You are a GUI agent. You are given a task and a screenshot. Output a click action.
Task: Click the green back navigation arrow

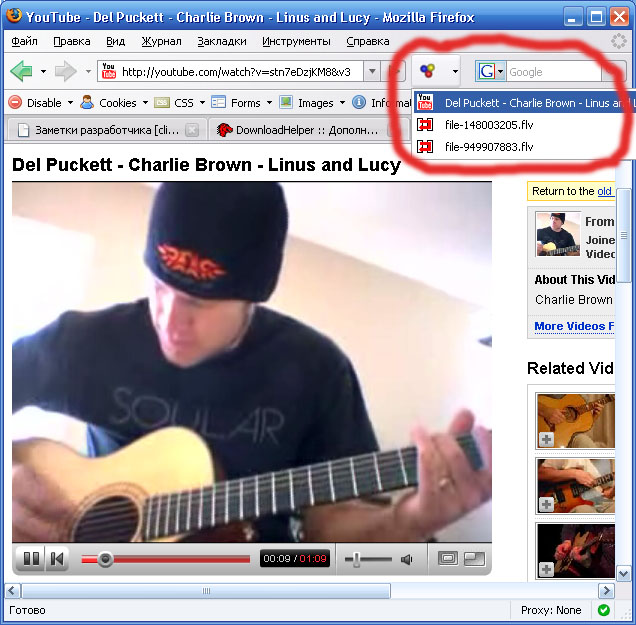(x=21, y=71)
